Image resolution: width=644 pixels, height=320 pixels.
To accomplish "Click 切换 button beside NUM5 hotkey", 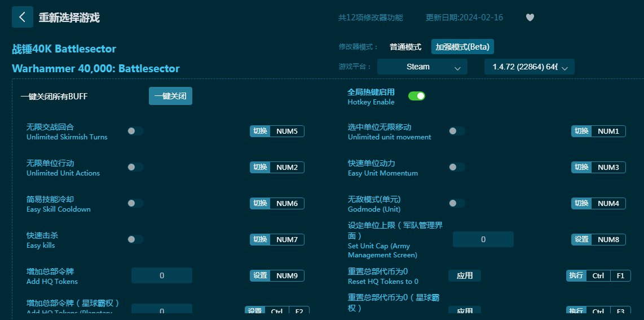I will 260,131.
